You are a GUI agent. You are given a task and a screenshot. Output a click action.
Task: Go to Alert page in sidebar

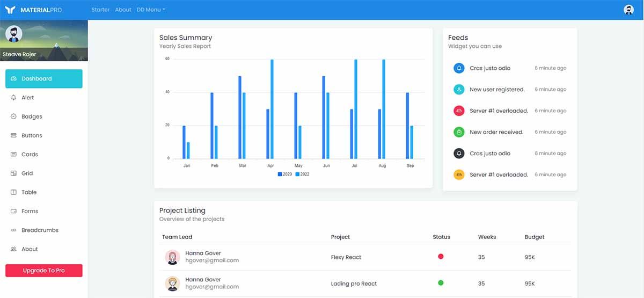pyautogui.click(x=44, y=98)
